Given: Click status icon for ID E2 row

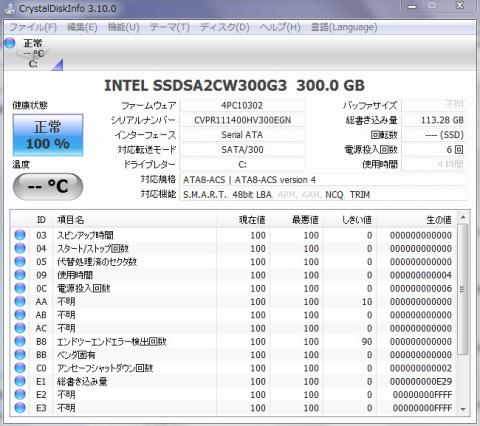Looking at the screenshot, I should coord(20,395).
